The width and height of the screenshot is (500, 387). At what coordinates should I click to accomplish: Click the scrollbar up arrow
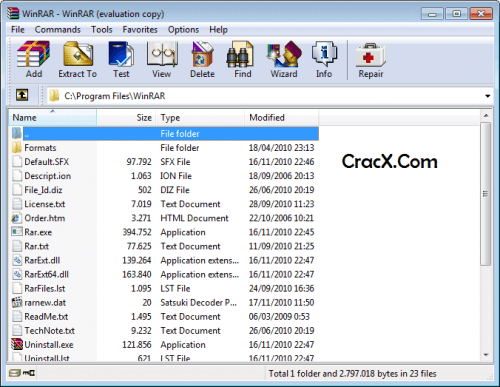pos(486,115)
